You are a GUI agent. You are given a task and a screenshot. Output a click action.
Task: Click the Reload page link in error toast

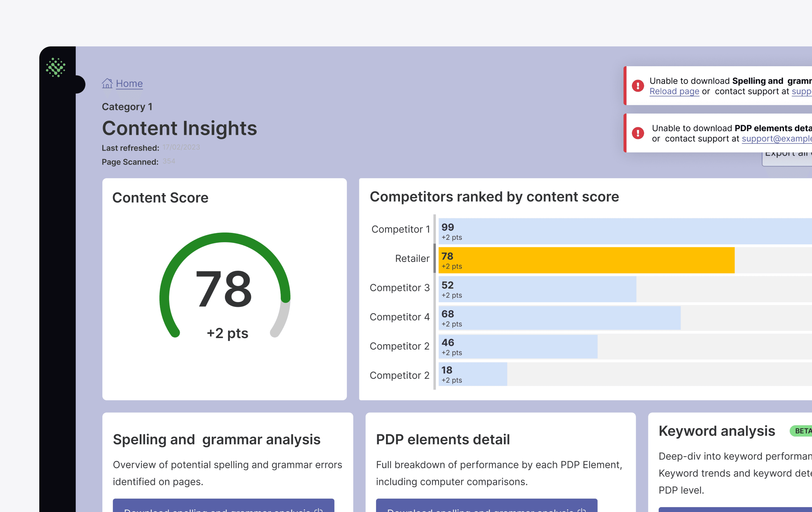tap(674, 91)
